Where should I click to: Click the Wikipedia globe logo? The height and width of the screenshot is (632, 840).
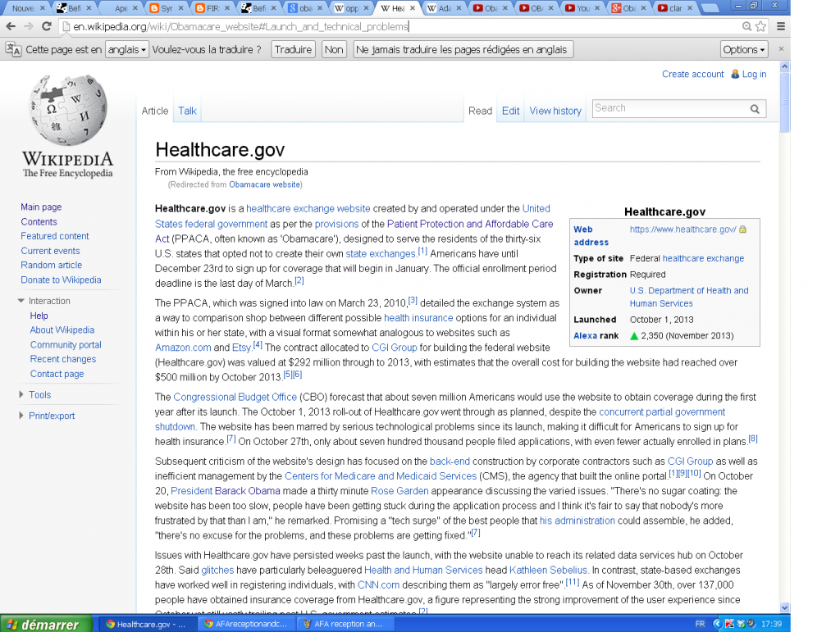68,110
